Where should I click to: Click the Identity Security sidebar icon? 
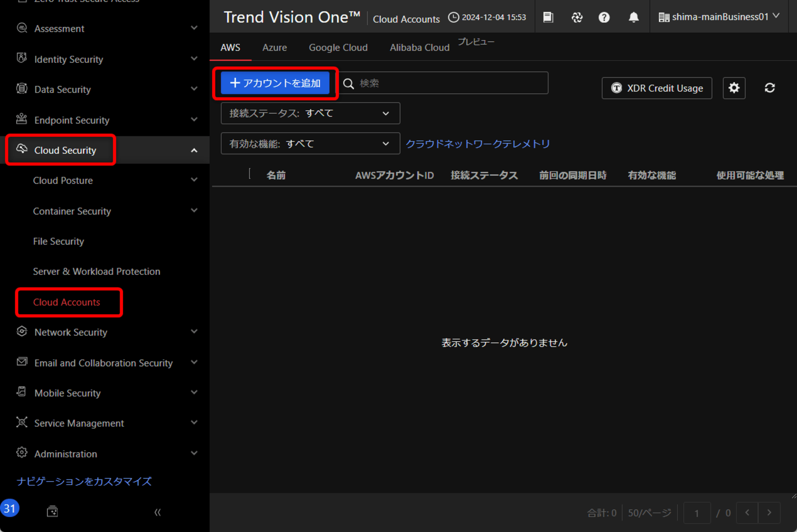(22, 58)
